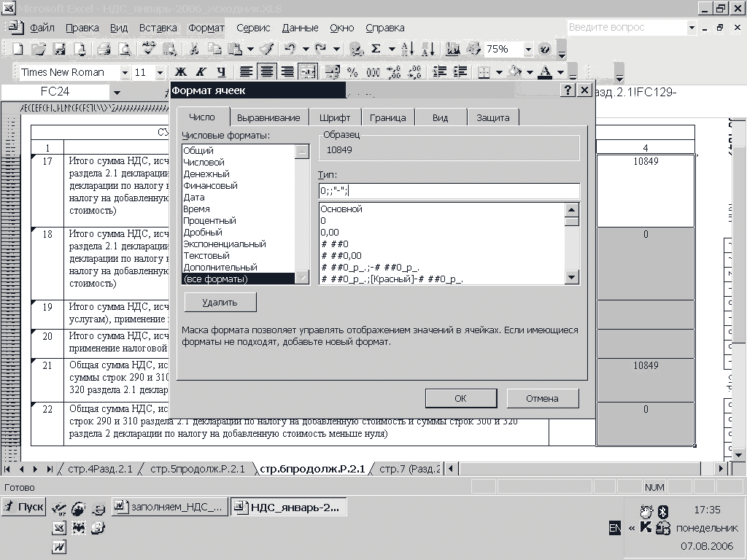Toggle bold formatting (Ж)
This screenshot has height=560, width=747.
[x=180, y=72]
